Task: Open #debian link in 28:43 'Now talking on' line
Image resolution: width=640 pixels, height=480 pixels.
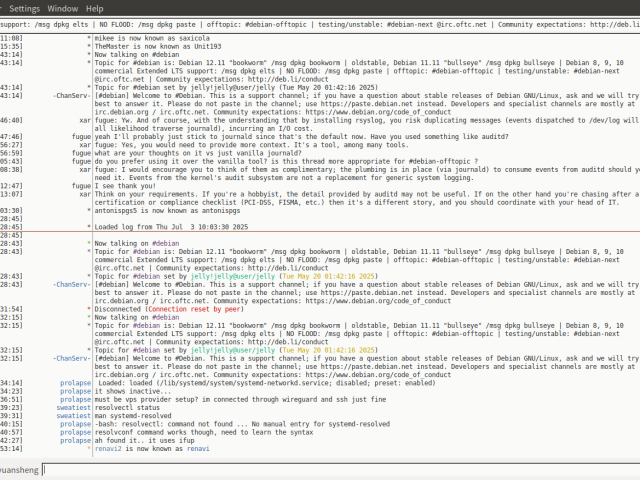Action: click(165, 243)
